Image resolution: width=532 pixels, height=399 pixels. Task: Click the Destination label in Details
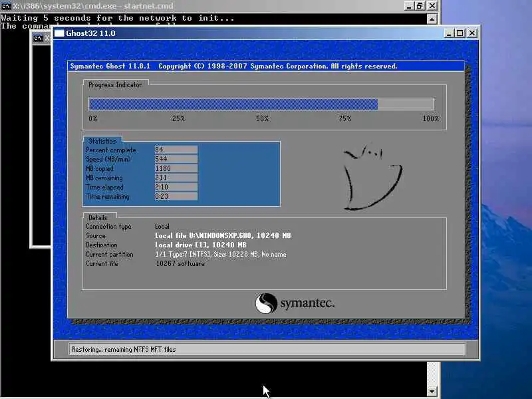[x=102, y=245]
